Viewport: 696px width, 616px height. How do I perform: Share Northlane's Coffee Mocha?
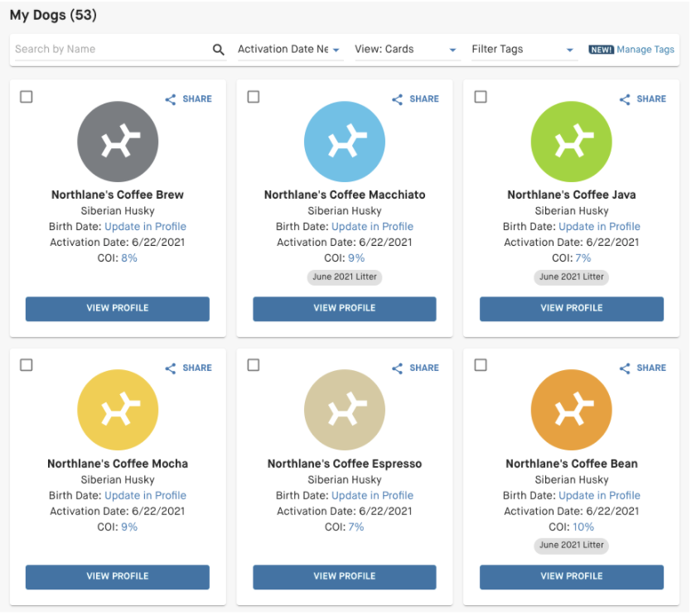pyautogui.click(x=188, y=368)
